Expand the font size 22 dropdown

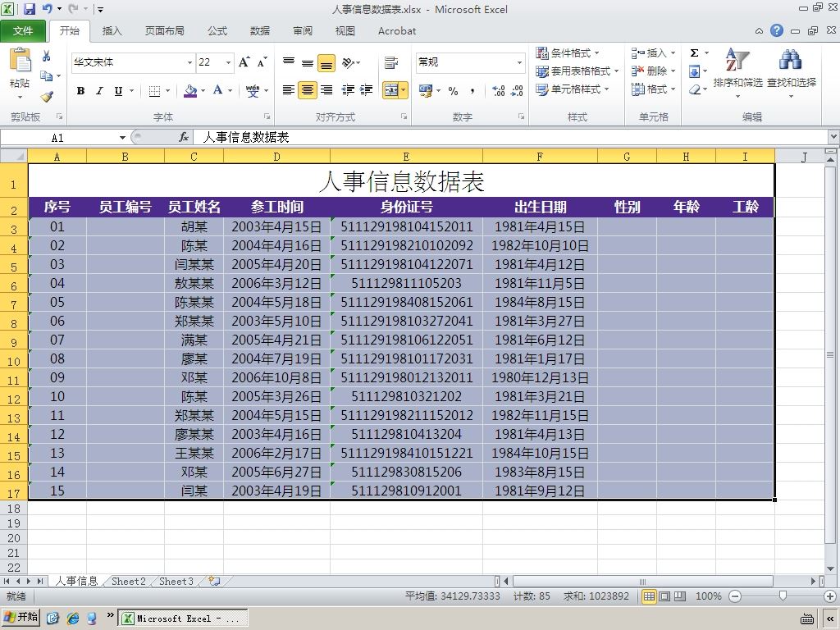pos(228,62)
